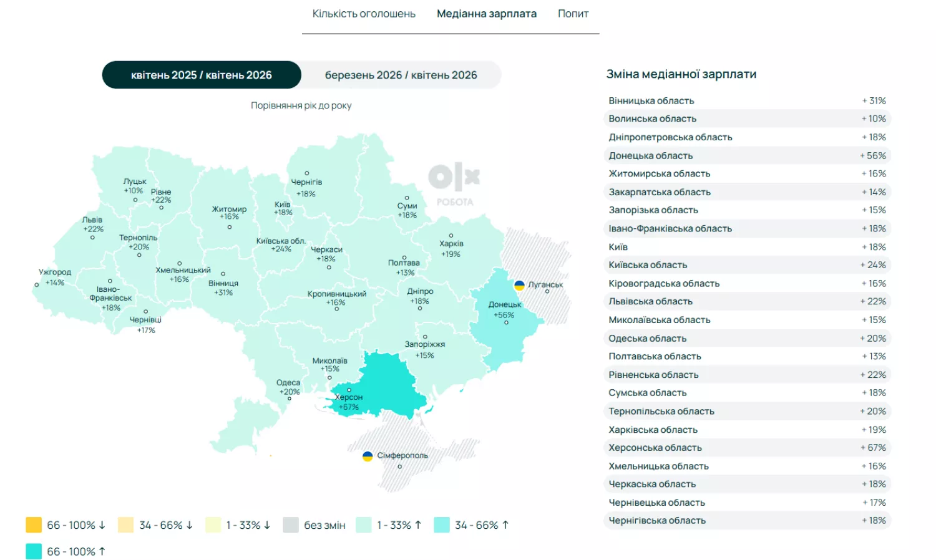Click the Ukrainian flag marker at Сімферополь
Screen dimensions: 936x560
pos(368,456)
